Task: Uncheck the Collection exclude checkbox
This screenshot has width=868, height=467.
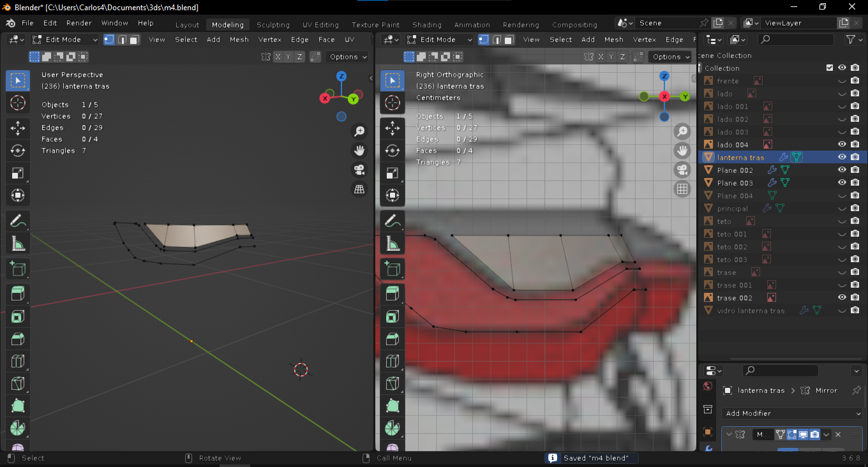Action: [830, 68]
